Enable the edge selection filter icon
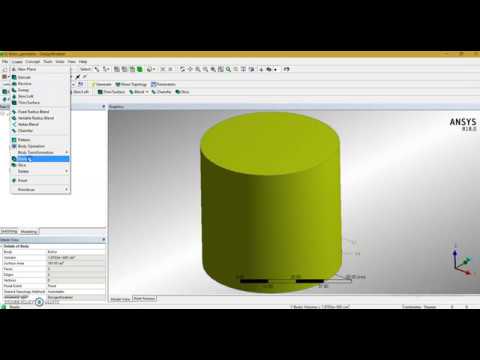 pyautogui.click(x=124, y=69)
